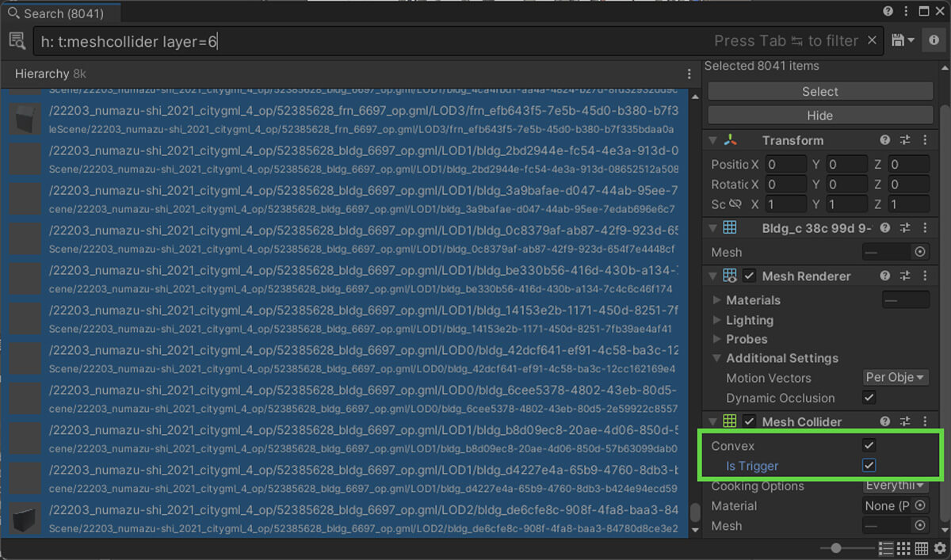
Task: Toggle the inspector preview info button
Action: coord(935,40)
